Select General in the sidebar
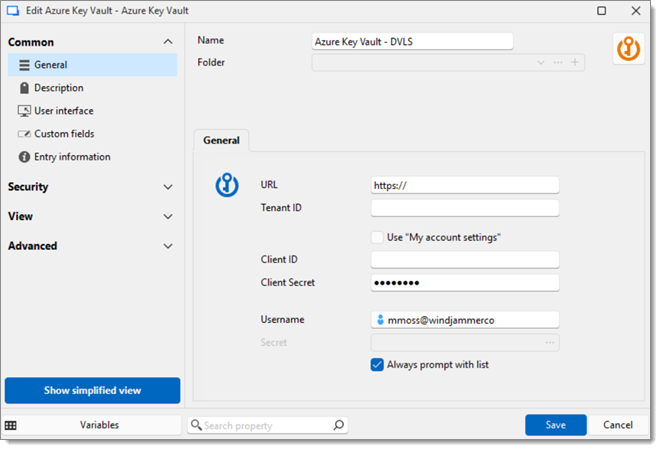 [92, 65]
